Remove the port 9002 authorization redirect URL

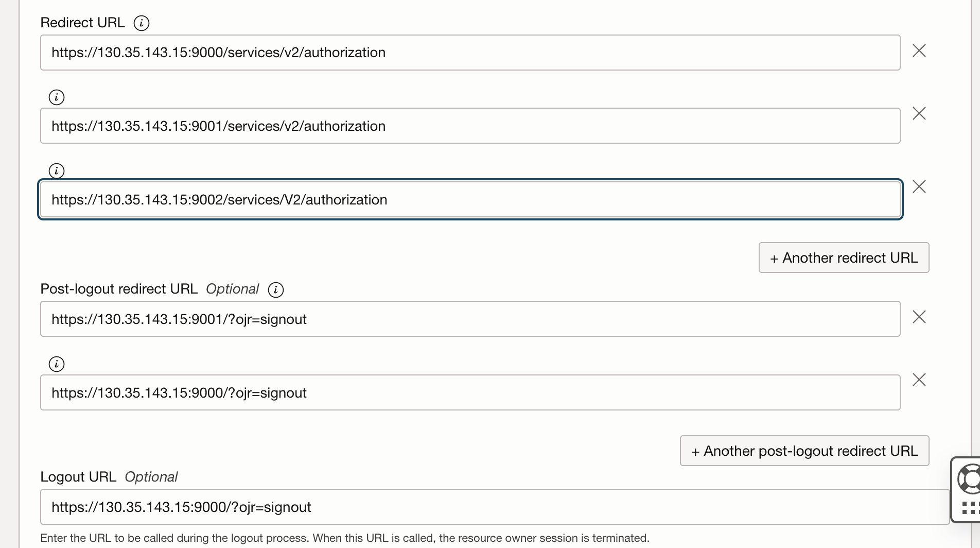pyautogui.click(x=919, y=187)
